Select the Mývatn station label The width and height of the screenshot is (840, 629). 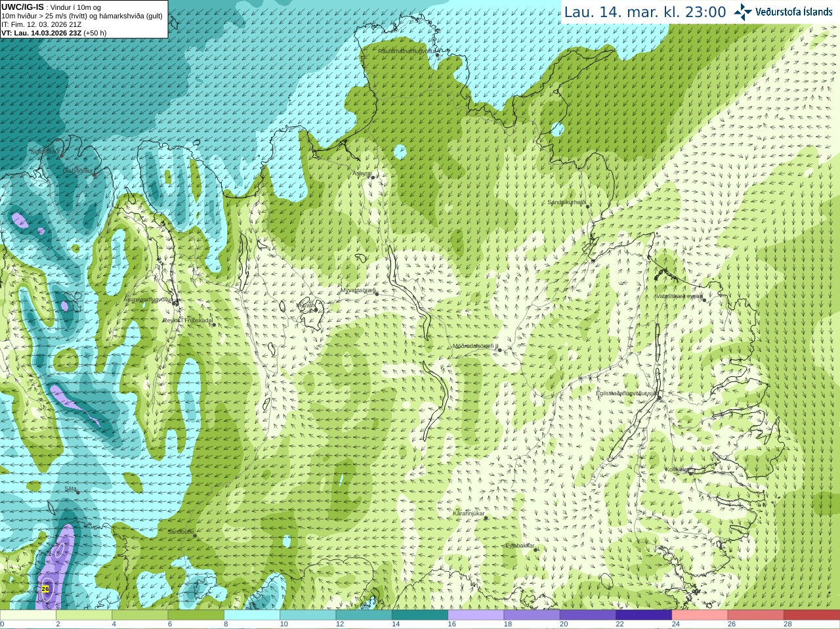point(306,305)
